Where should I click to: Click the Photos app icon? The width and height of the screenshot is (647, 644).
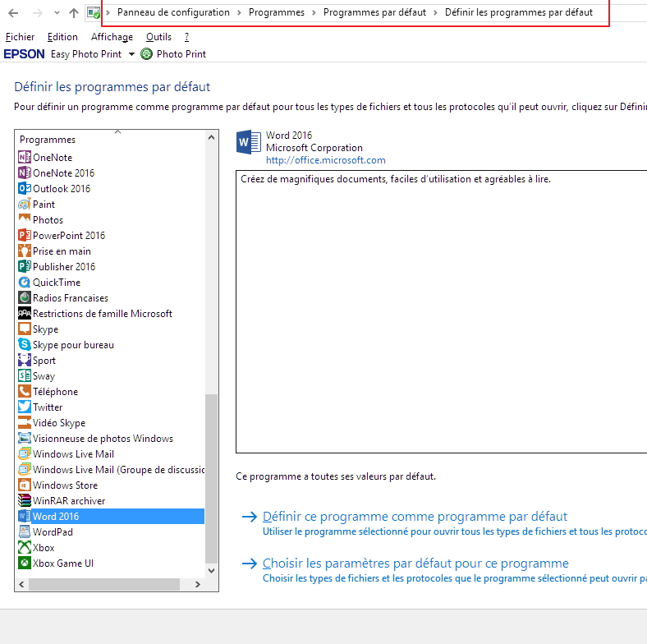coord(25,219)
